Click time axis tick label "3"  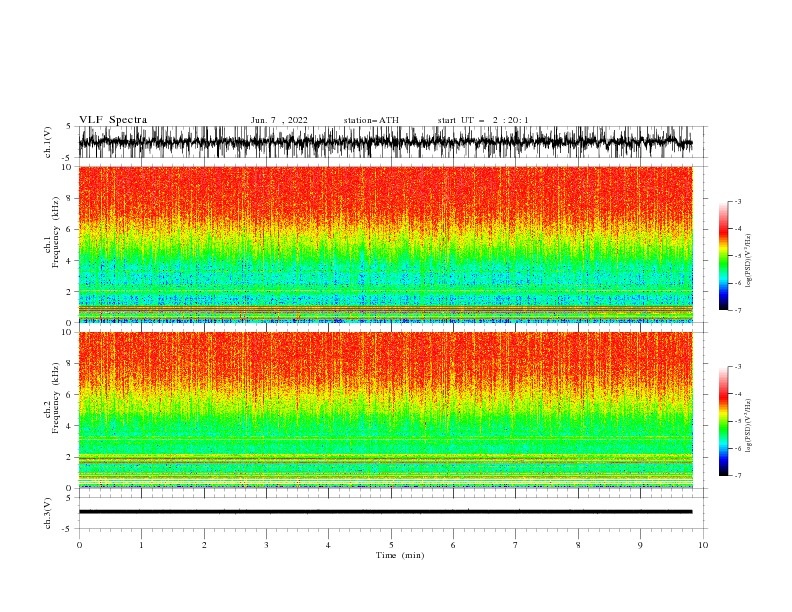266,545
